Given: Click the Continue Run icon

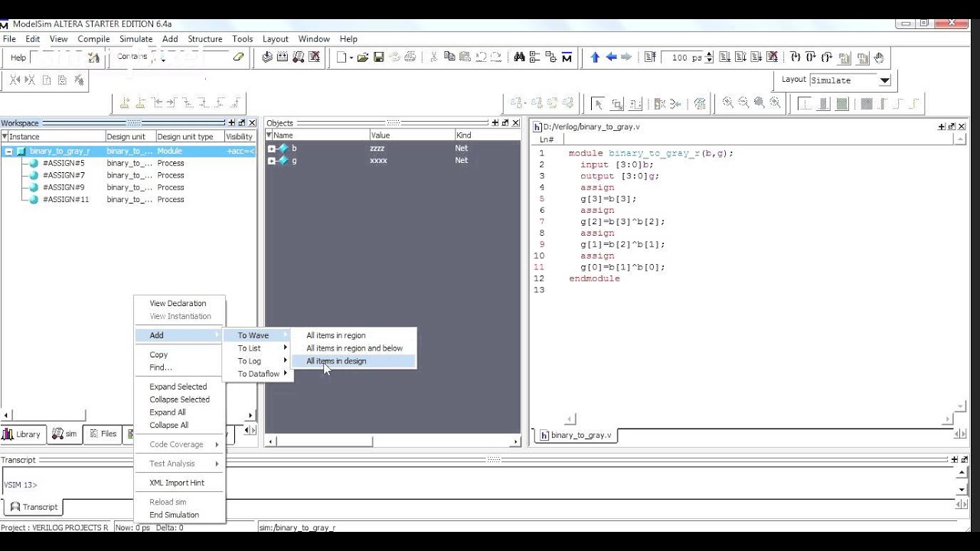Looking at the screenshot, I should pos(740,57).
